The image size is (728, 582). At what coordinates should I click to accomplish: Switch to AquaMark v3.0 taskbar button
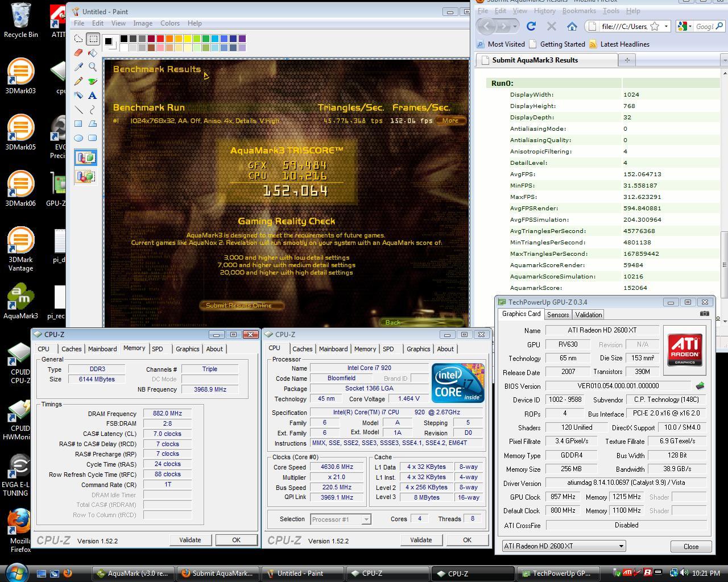point(133,573)
